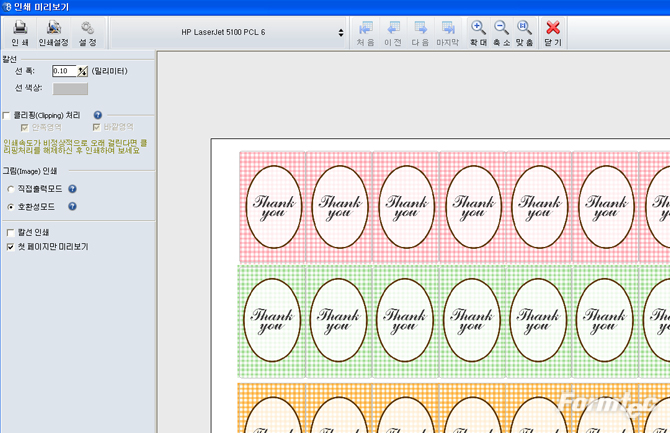Toggle the 바깥영역 checkbox
The width and height of the screenshot is (670, 433).
tap(97, 127)
